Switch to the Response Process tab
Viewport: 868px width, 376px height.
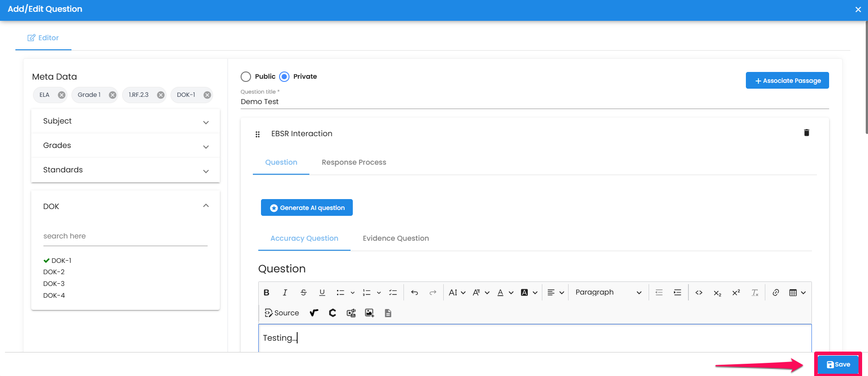pyautogui.click(x=354, y=162)
